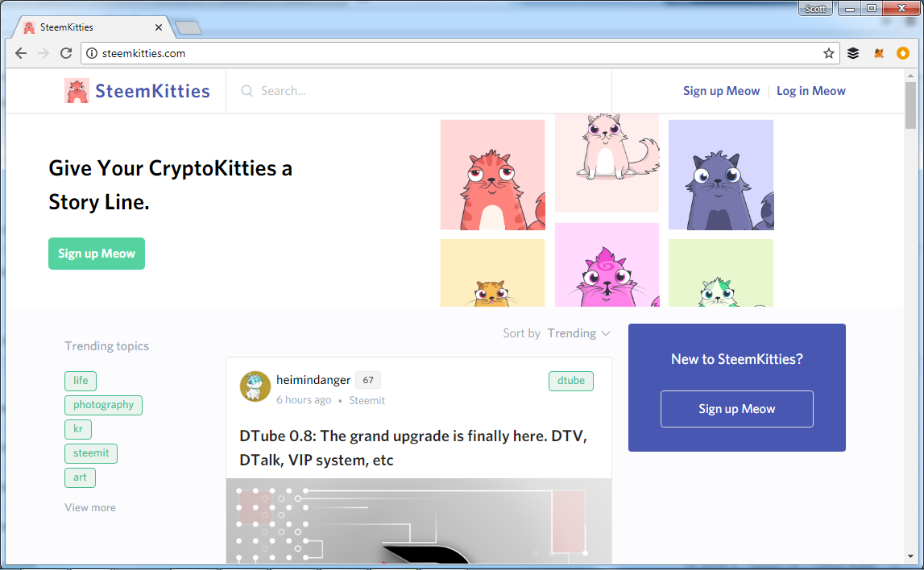Select the SteemKitties browser tab
This screenshot has width=924, height=570.
(91, 27)
